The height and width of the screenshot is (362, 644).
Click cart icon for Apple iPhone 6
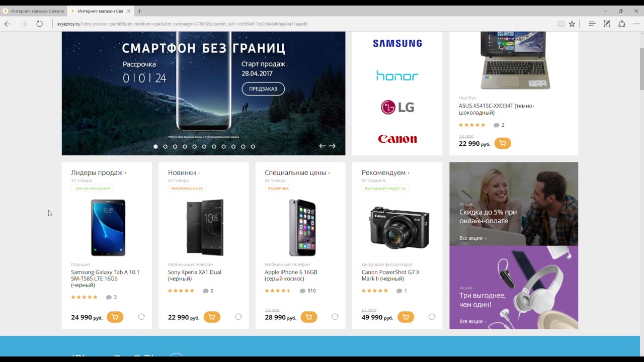(308, 317)
